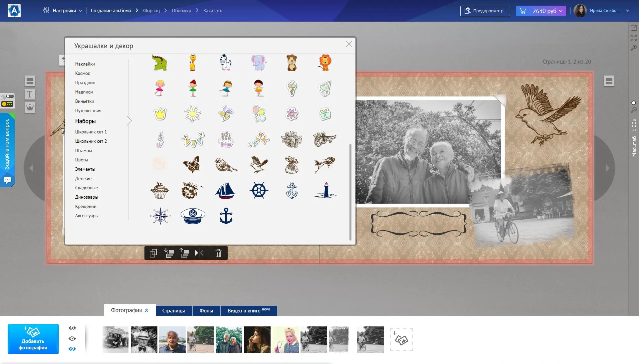Select the blue elephant sticker

pos(259,63)
